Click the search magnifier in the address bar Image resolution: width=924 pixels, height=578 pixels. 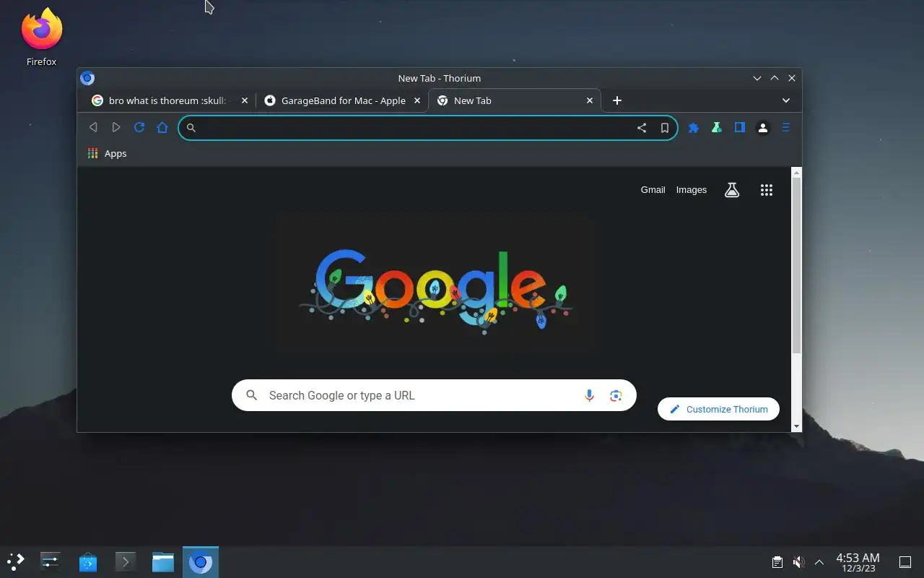click(x=191, y=128)
